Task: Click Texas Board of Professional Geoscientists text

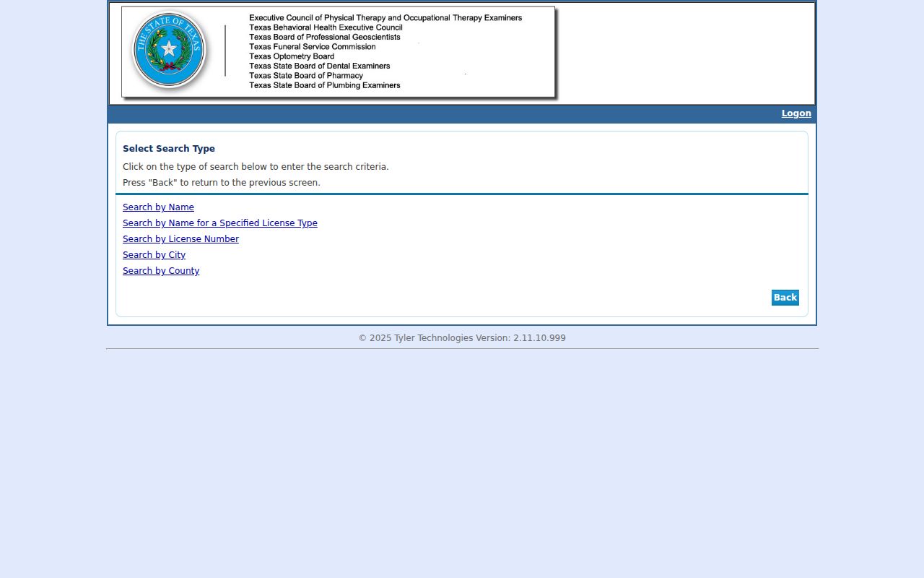Action: pos(325,37)
